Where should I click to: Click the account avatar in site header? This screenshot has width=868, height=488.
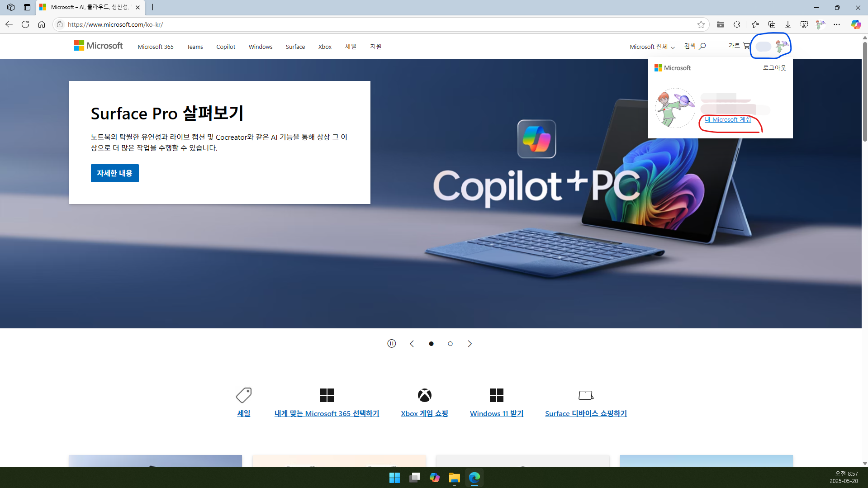(x=782, y=46)
